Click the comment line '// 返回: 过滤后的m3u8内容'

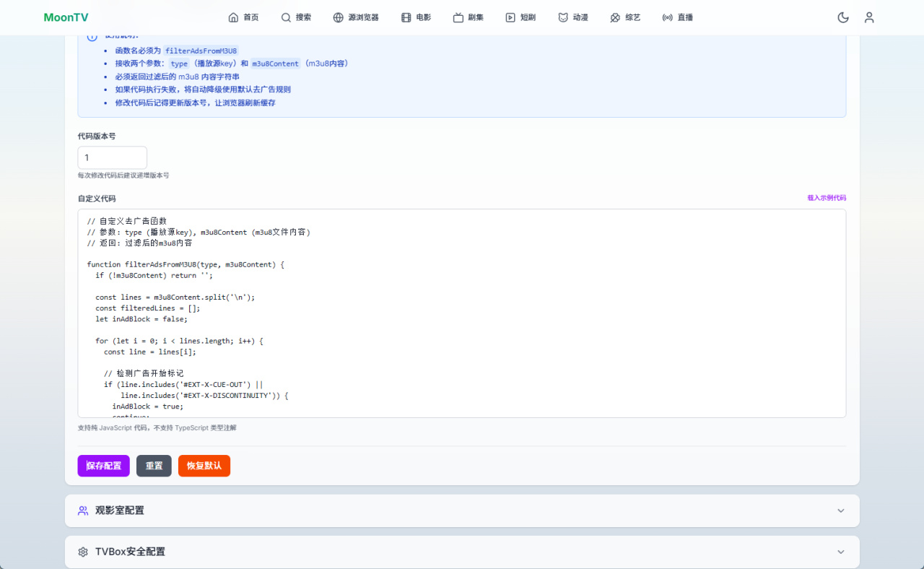tap(139, 243)
